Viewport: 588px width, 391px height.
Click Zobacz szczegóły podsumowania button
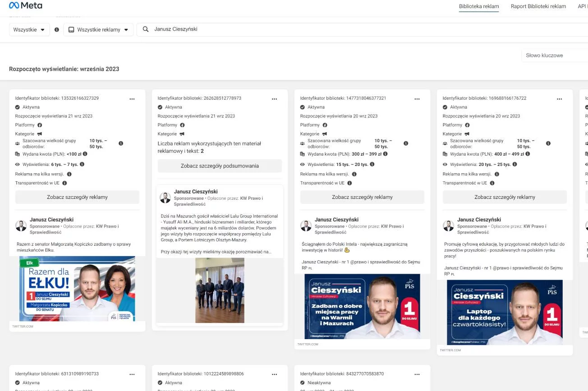coord(220,166)
